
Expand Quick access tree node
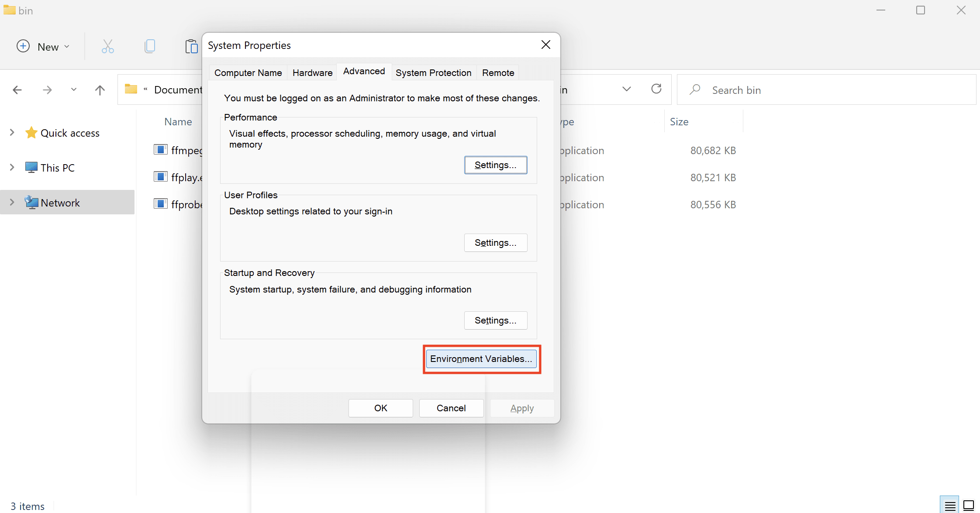point(12,133)
